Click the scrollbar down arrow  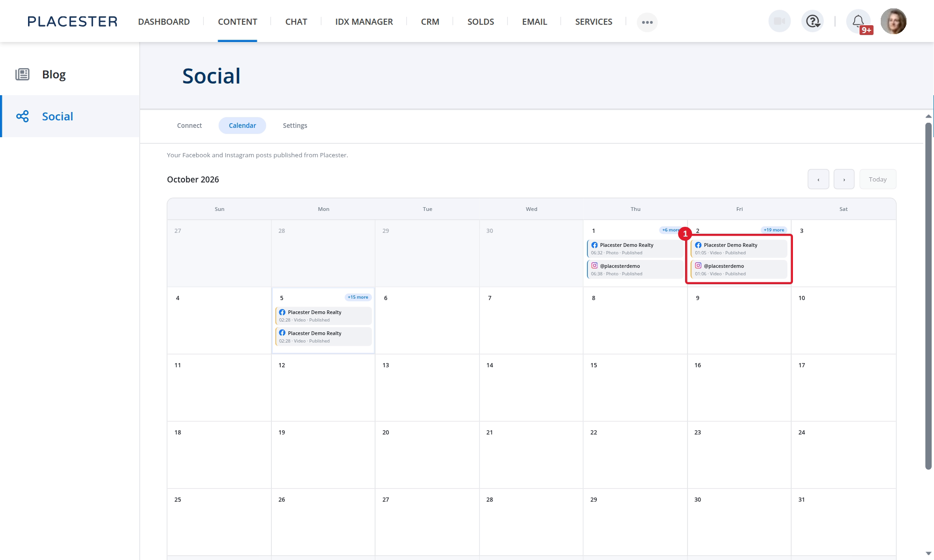point(928,554)
